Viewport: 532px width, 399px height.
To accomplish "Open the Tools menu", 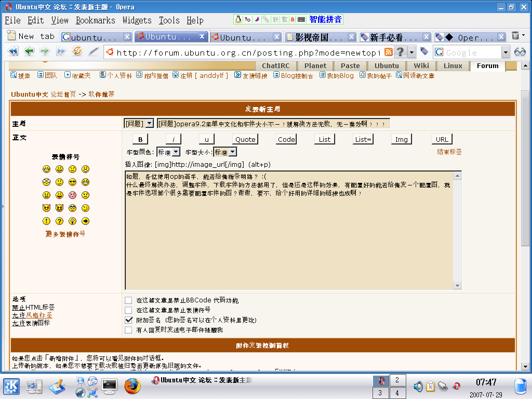I will [x=169, y=20].
